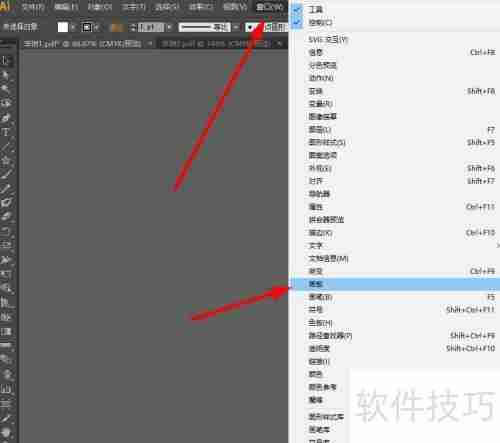Choose 路径查找器(P) Pathfinder menu item
Screen dimensions: 500x443
pyautogui.click(x=394, y=336)
